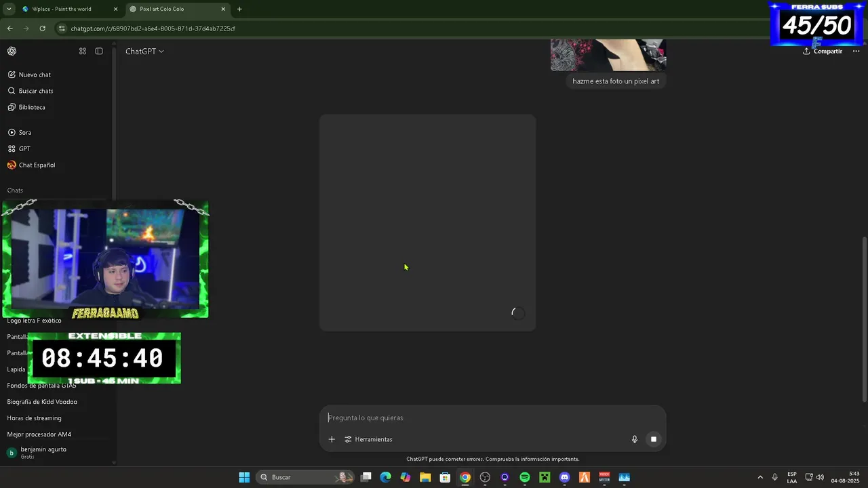Open the Windows Start menu
Viewport: 868px width, 488px height.
coord(244,477)
